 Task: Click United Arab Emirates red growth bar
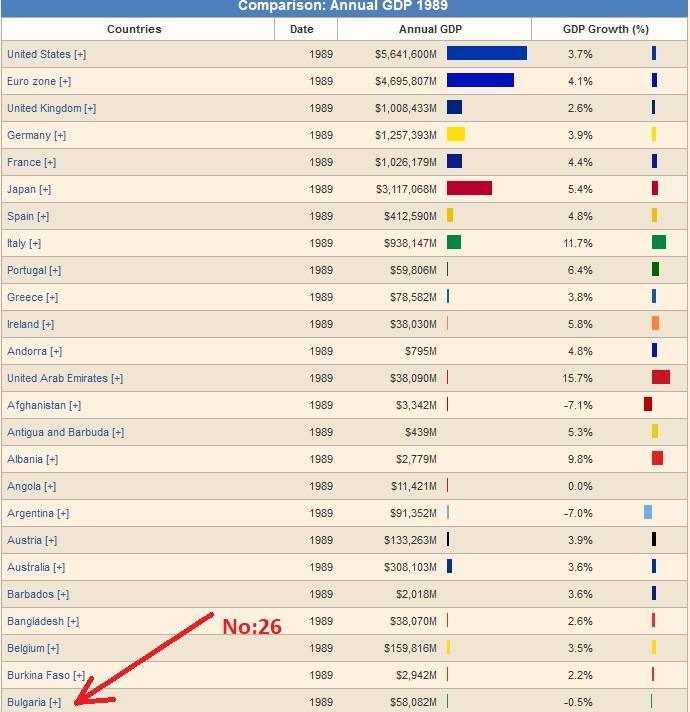661,377
